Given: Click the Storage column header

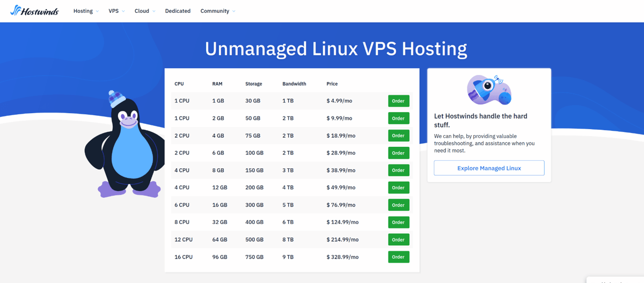Looking at the screenshot, I should (254, 84).
